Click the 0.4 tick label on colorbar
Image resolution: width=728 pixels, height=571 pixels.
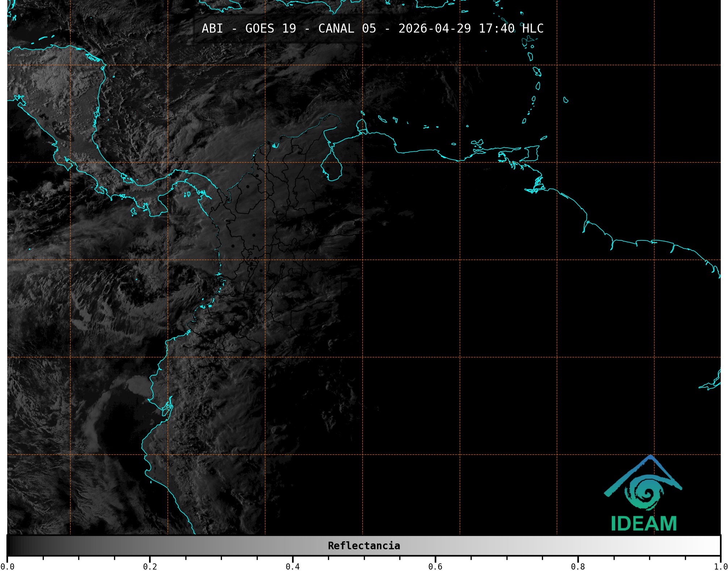pyautogui.click(x=293, y=567)
